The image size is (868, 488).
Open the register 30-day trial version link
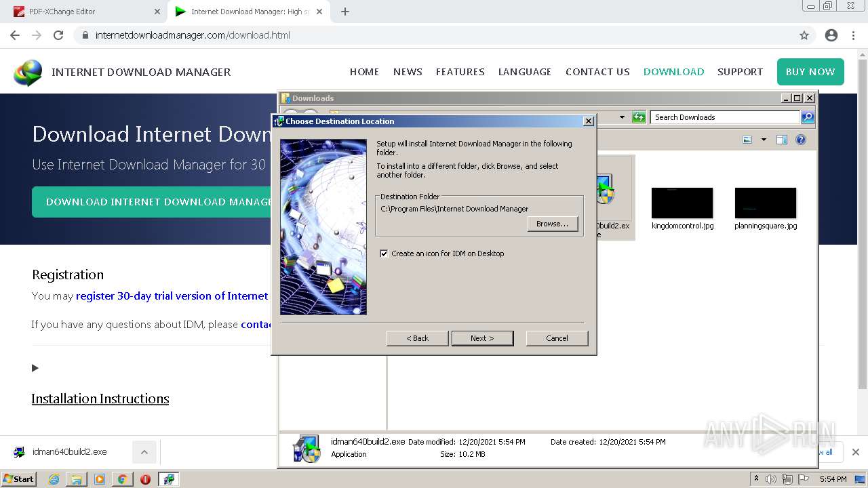pyautogui.click(x=172, y=296)
